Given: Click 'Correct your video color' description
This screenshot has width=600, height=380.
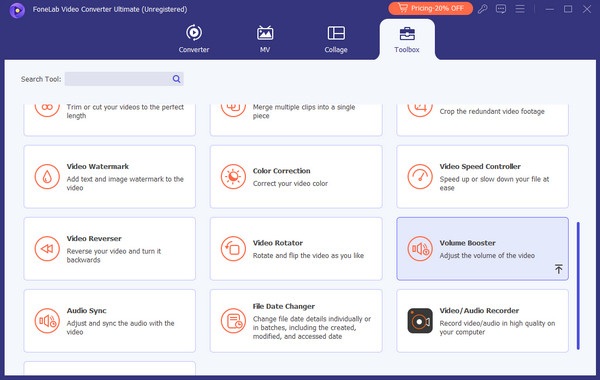Looking at the screenshot, I should coord(290,183).
